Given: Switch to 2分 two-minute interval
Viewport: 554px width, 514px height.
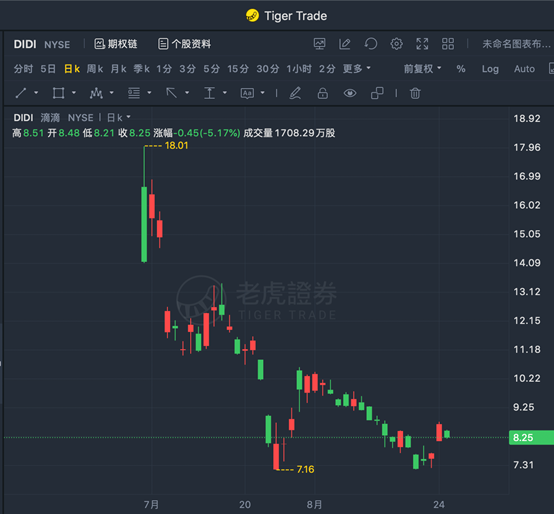Looking at the screenshot, I should coord(327,69).
